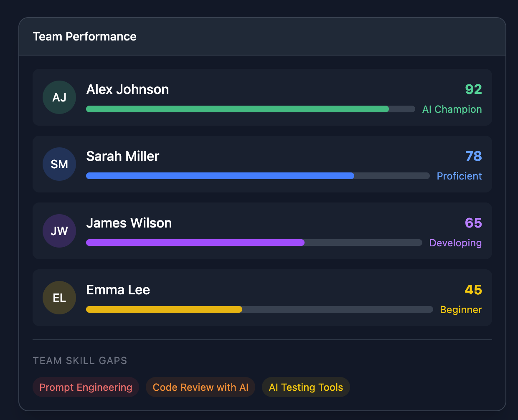Click the Developing label under James Wilson
Screen dimensions: 518x420
click(x=455, y=243)
